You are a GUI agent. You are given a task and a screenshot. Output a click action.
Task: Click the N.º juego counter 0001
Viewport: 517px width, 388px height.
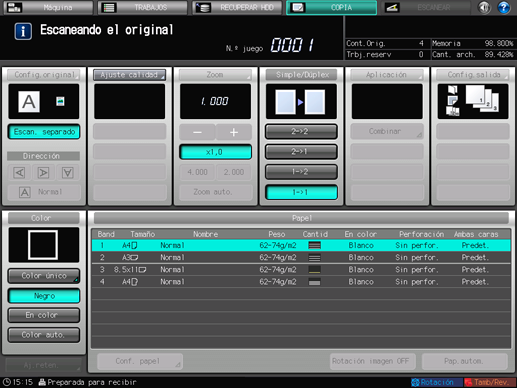[292, 45]
